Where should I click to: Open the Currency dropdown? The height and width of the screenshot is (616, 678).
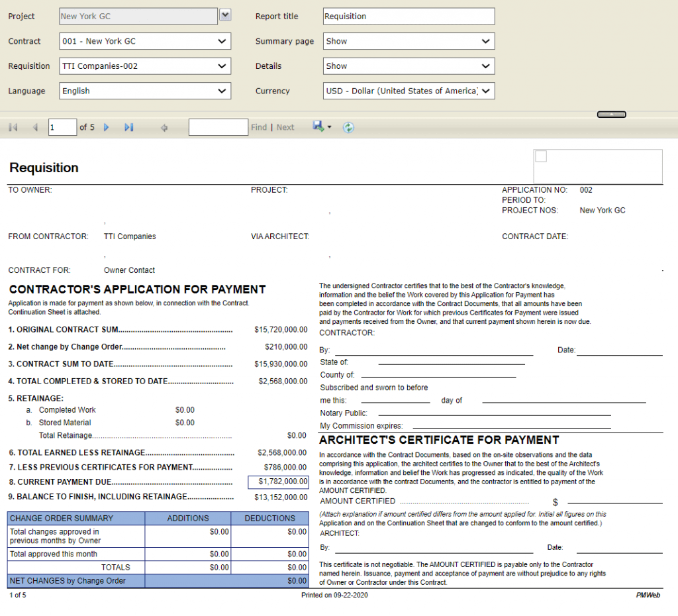(x=409, y=91)
